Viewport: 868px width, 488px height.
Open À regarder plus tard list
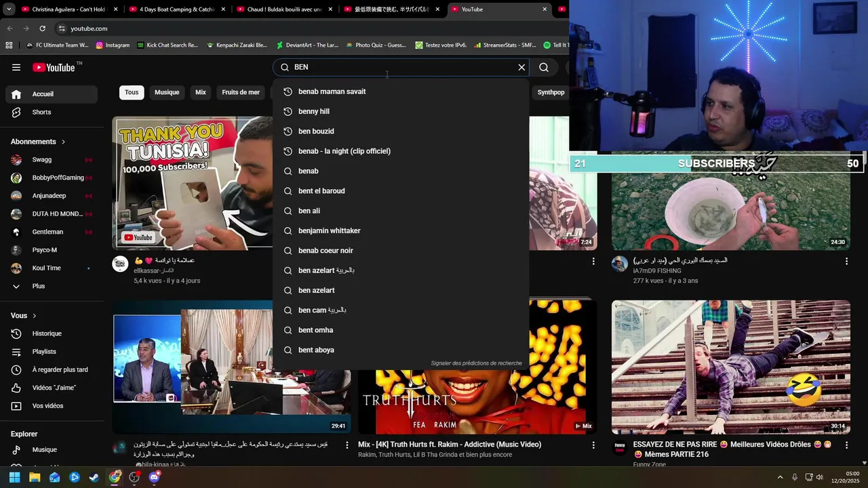coord(52,369)
